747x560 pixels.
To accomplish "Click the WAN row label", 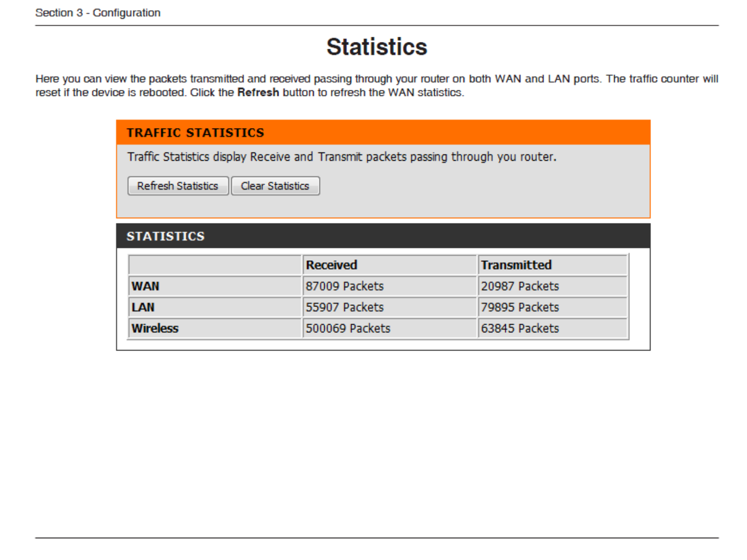I will point(215,286).
